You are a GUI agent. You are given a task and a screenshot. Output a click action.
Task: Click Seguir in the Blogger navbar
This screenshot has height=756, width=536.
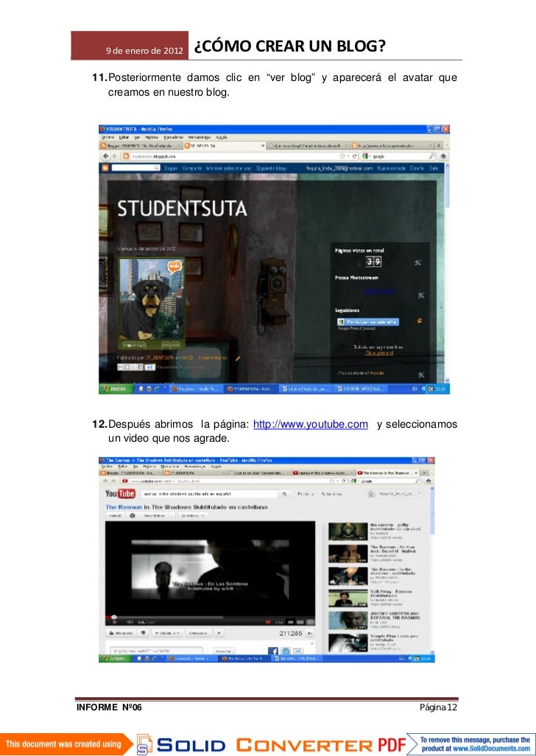point(171,169)
